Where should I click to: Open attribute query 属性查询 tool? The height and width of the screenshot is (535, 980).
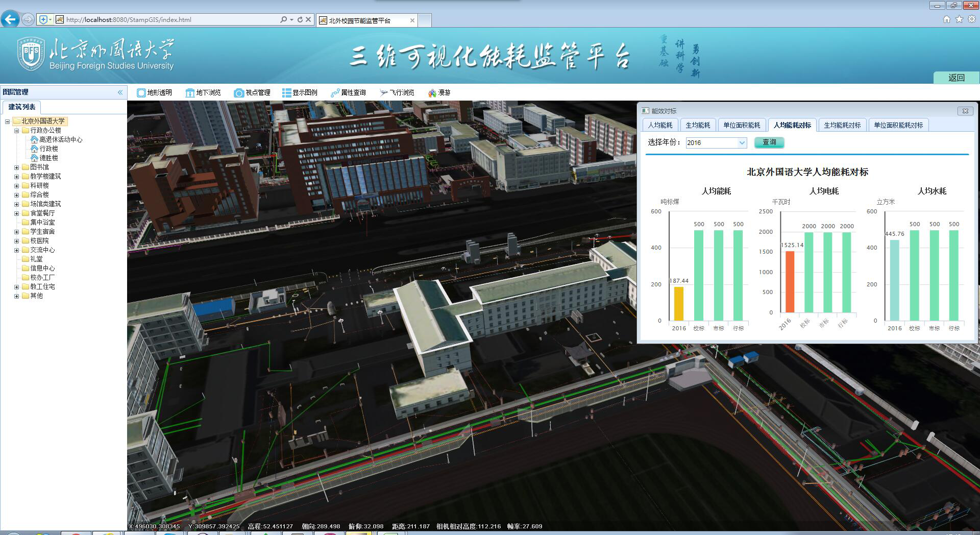pyautogui.click(x=348, y=92)
